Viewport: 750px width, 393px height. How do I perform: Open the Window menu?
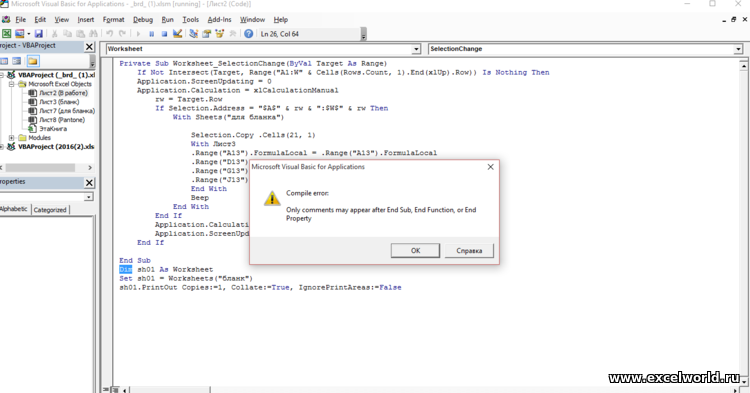pos(252,20)
